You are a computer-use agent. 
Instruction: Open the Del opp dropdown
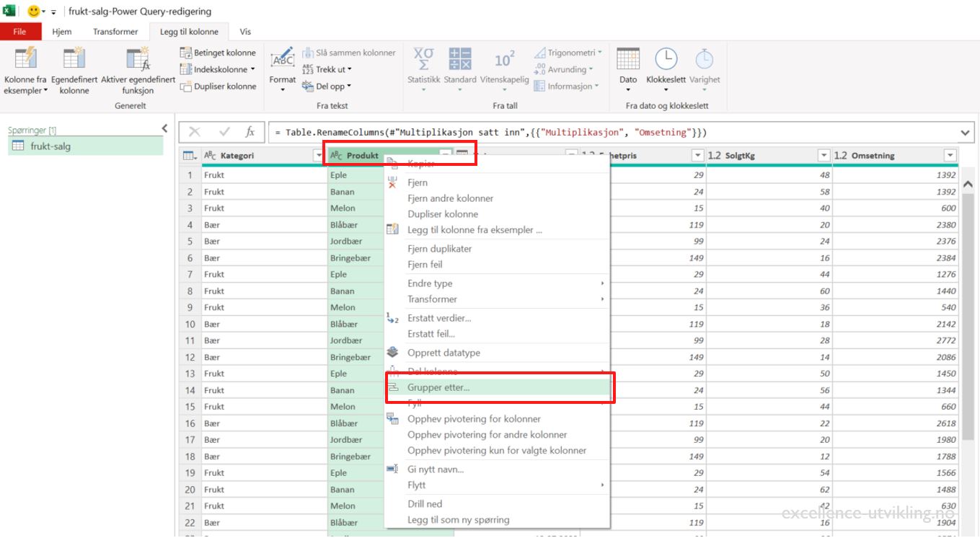click(x=326, y=86)
